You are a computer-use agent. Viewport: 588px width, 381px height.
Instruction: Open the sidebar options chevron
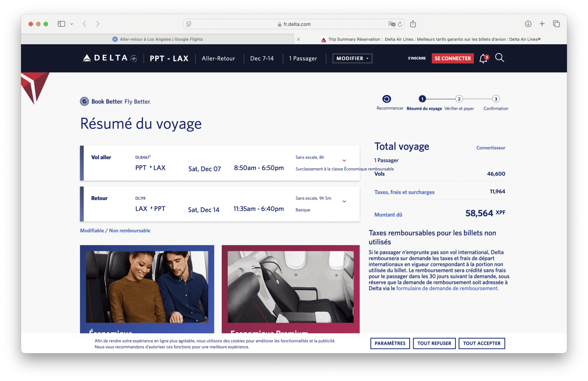click(72, 24)
